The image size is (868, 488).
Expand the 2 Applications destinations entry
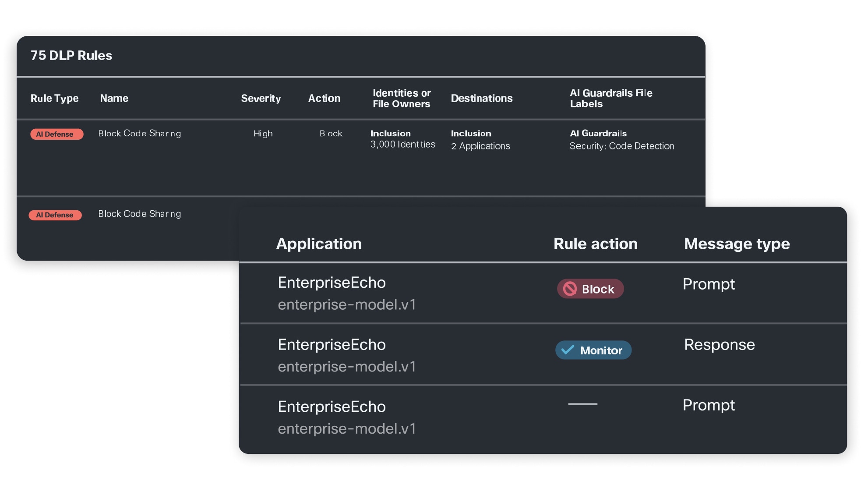pyautogui.click(x=480, y=146)
